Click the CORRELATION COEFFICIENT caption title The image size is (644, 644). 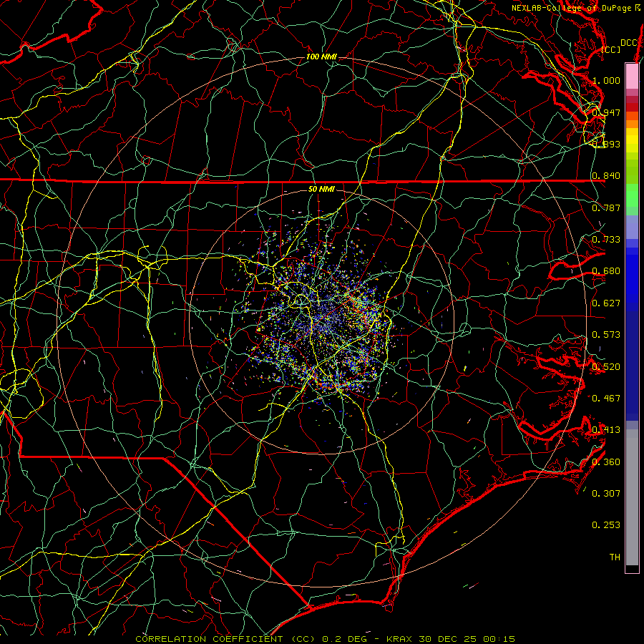[x=209, y=639]
